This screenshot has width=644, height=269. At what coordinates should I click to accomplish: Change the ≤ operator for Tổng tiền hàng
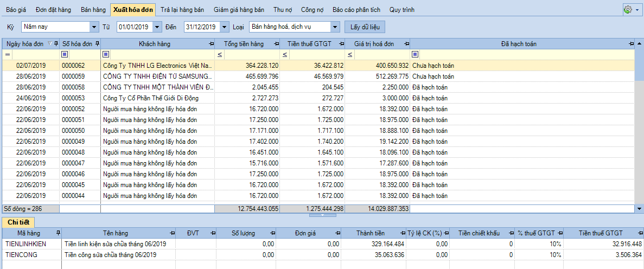(220, 54)
